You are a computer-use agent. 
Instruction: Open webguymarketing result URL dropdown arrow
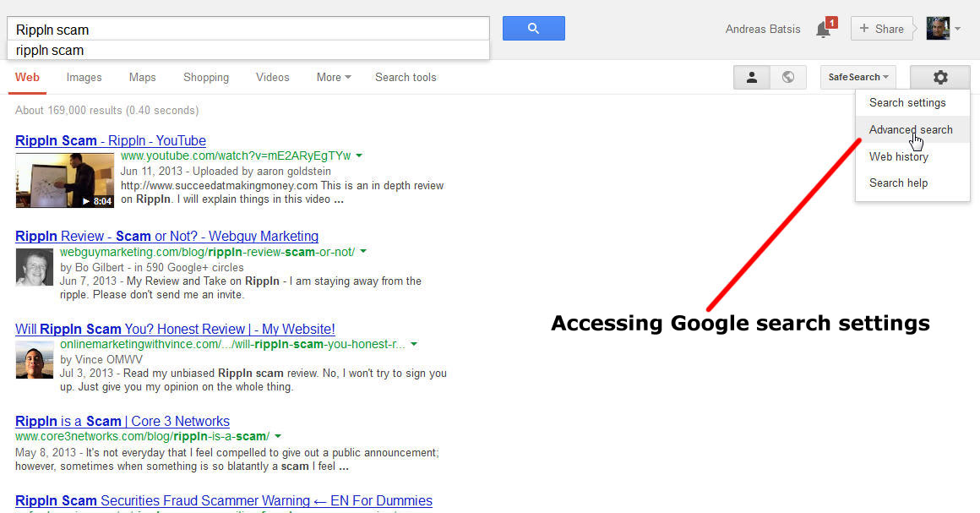(x=363, y=252)
